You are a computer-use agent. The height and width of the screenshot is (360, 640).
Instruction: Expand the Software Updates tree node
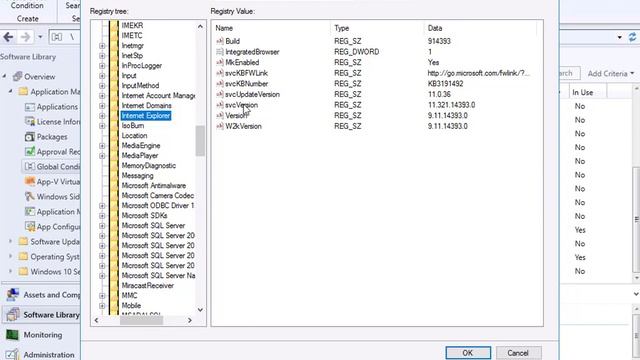11,242
